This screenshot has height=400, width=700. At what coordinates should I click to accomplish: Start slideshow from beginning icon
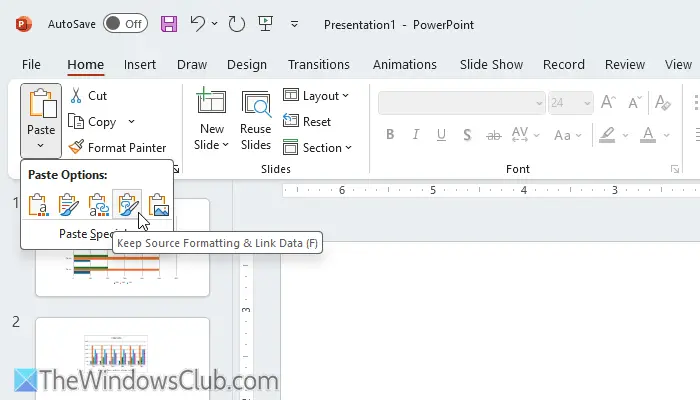[x=265, y=24]
